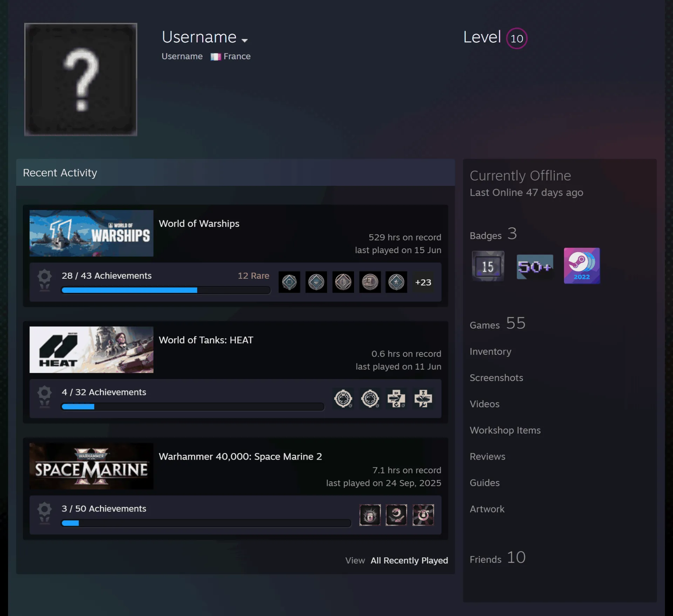673x616 pixels.
Task: Open the Inventory link
Action: tap(490, 352)
